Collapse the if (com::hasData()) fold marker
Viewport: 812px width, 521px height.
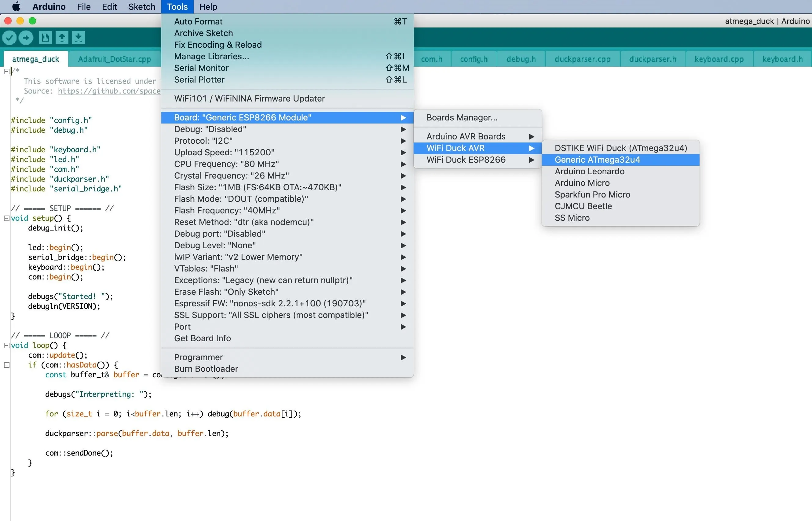click(6, 365)
